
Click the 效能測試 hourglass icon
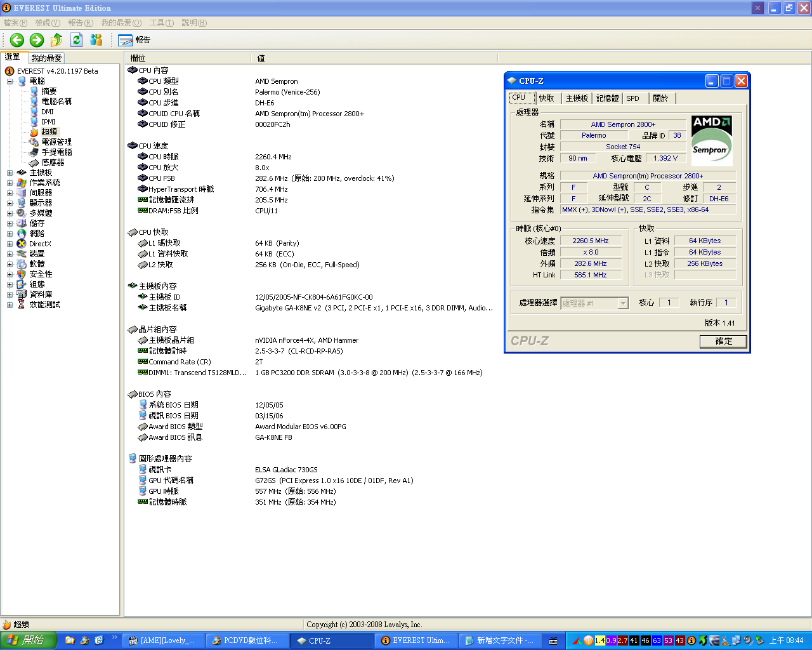click(22, 305)
